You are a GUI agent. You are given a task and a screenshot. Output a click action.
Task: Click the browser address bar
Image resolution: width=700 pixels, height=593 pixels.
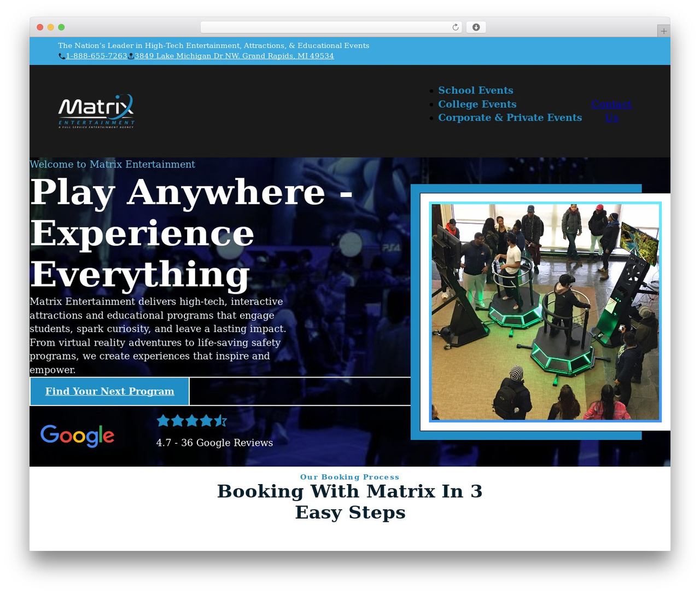coord(331,27)
